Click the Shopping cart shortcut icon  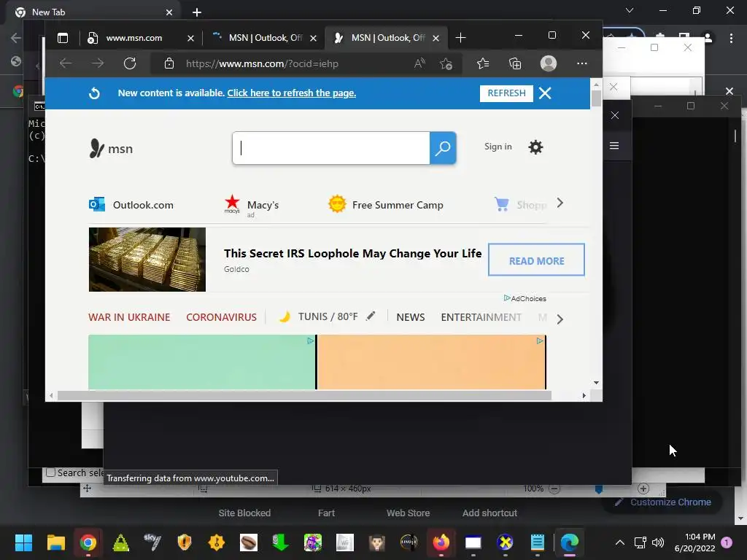[x=502, y=204]
